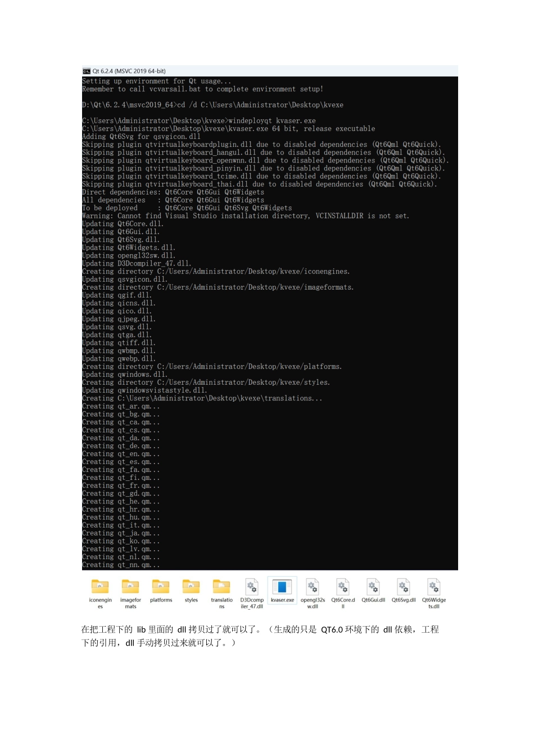Click the 'Updating qwindowsvistastyle.dll.' line

(144, 390)
